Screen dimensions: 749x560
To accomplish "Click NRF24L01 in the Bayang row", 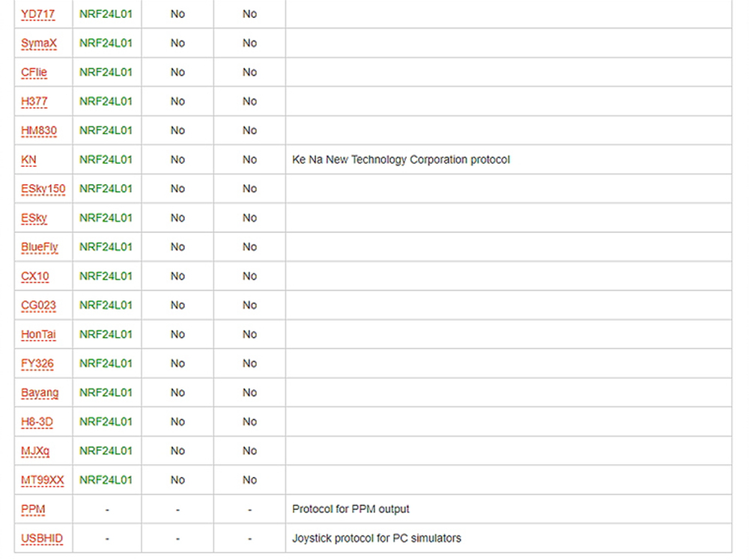I will pos(106,393).
